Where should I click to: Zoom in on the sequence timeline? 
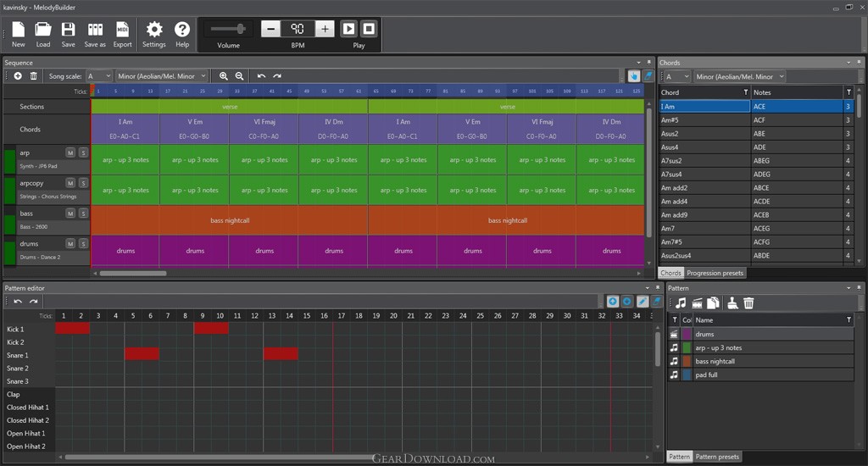pos(224,76)
